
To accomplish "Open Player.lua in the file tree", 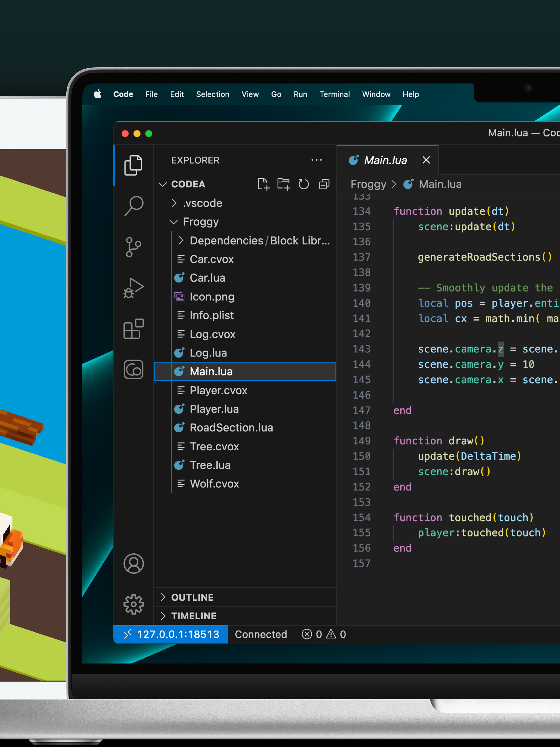I will pyautogui.click(x=214, y=409).
